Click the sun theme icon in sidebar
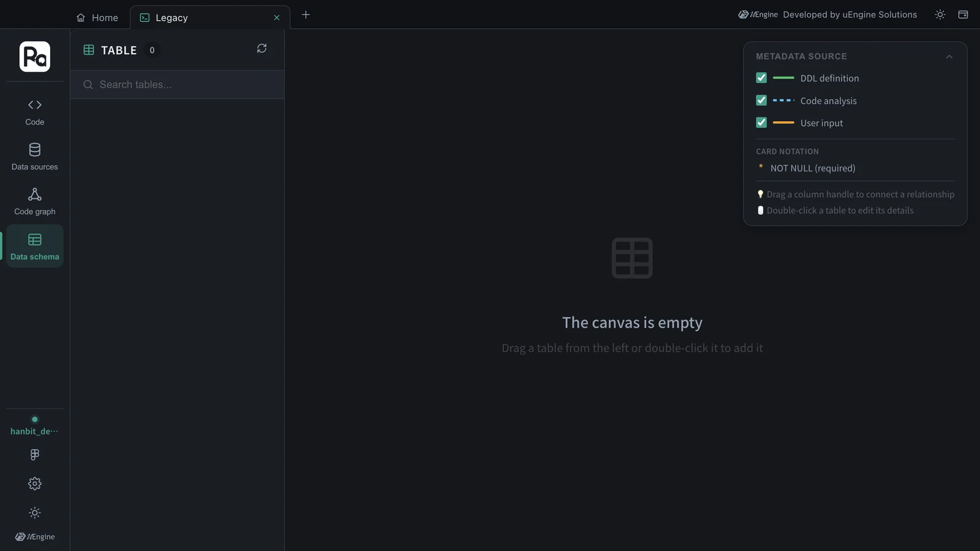The image size is (980, 551). (x=35, y=513)
